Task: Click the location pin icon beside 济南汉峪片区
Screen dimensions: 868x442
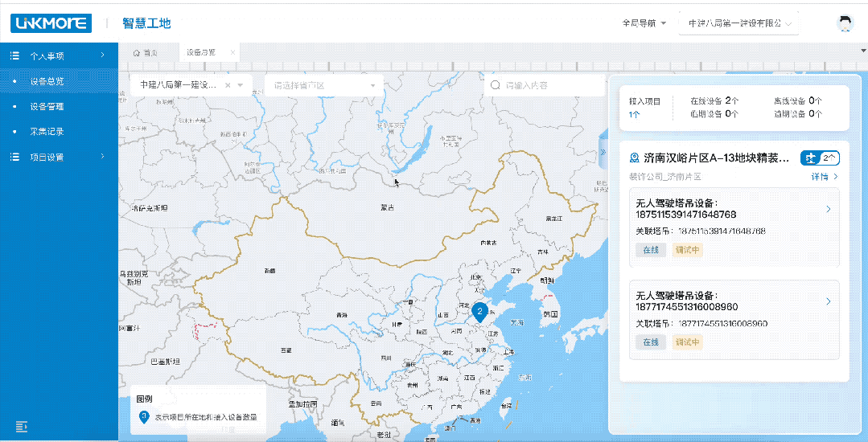Action: click(634, 158)
